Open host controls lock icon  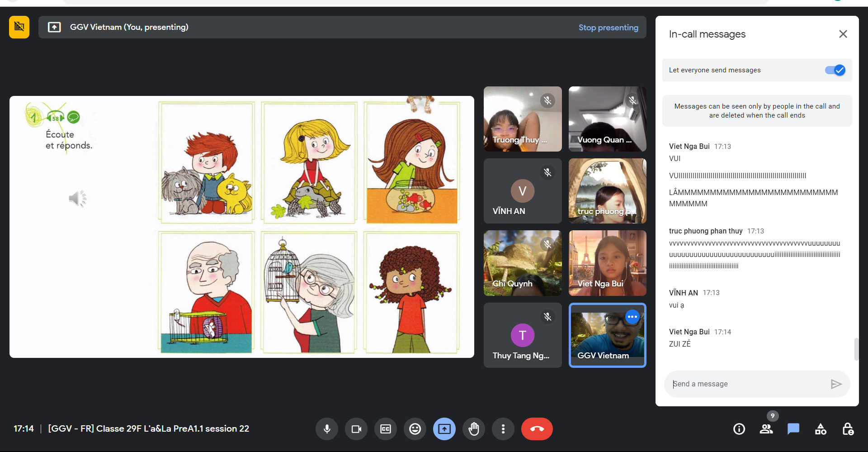(848, 429)
